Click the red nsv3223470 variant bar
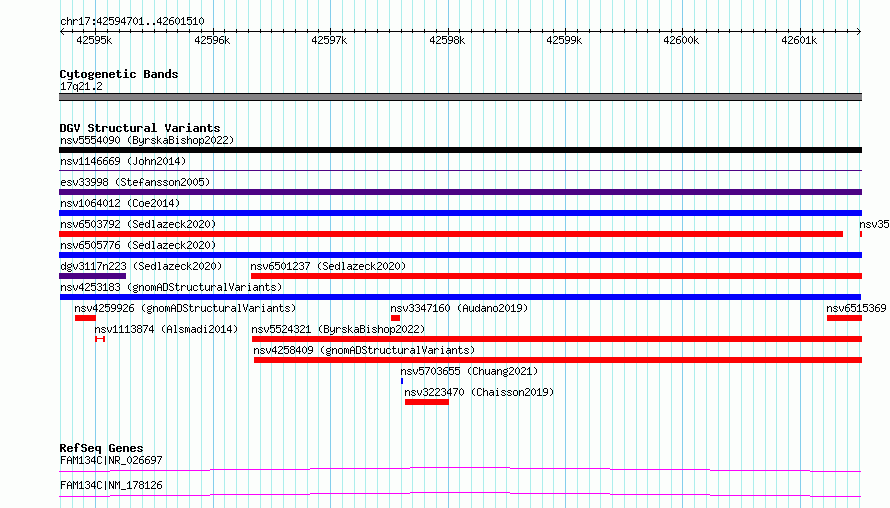The image size is (890, 508). (427, 402)
